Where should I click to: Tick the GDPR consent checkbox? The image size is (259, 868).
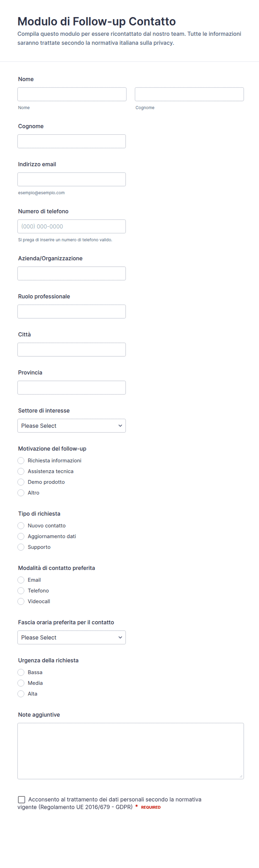(x=21, y=800)
